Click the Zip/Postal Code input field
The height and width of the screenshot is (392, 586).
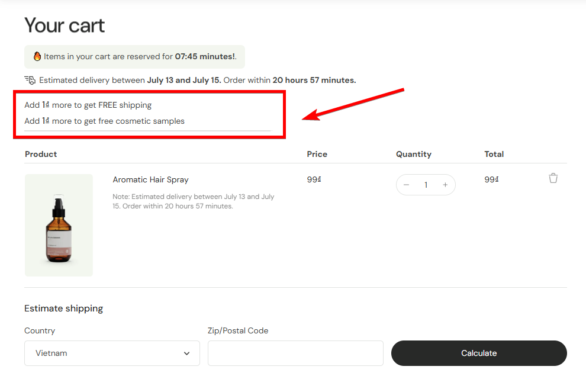tap(295, 353)
